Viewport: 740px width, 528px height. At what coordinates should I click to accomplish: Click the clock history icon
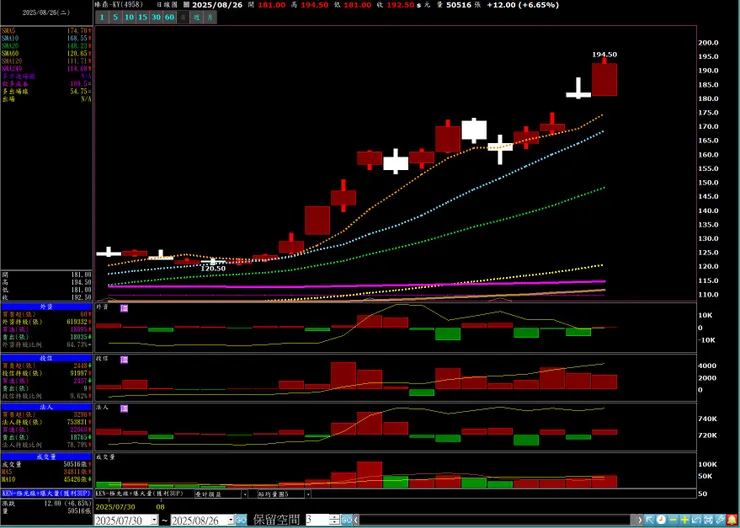(x=661, y=520)
